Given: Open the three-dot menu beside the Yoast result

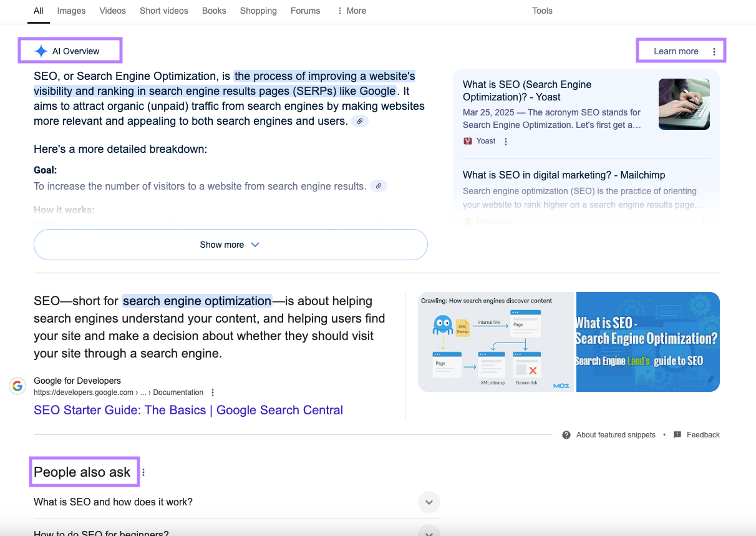Looking at the screenshot, I should [x=505, y=141].
